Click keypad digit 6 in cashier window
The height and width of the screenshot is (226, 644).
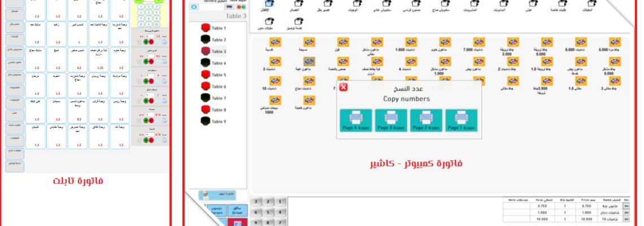[256, 212]
